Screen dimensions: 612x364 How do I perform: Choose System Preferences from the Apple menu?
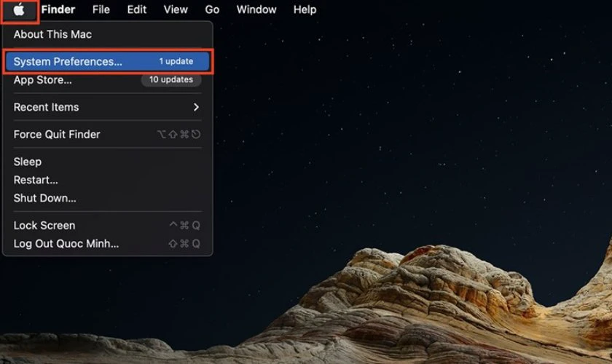coord(68,62)
